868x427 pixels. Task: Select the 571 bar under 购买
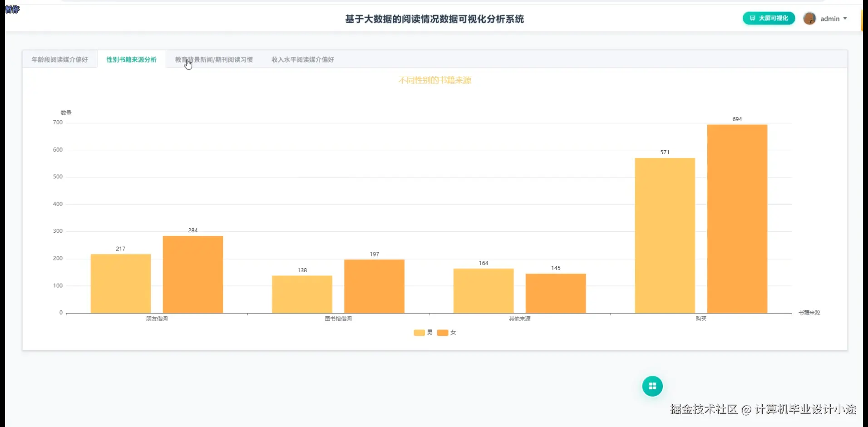pos(664,234)
